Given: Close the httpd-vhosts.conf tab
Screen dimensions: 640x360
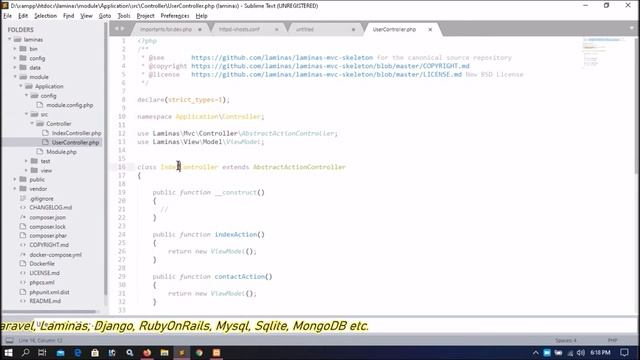Looking at the screenshot, I should (276, 29).
